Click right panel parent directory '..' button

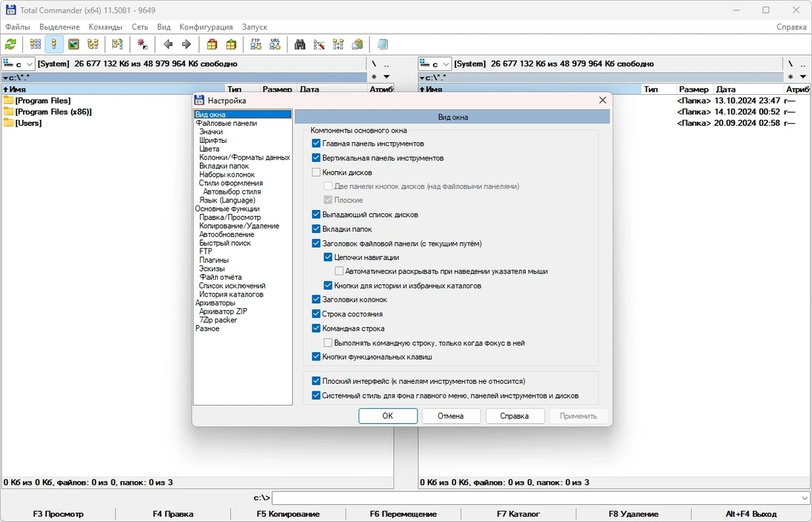tap(803, 64)
